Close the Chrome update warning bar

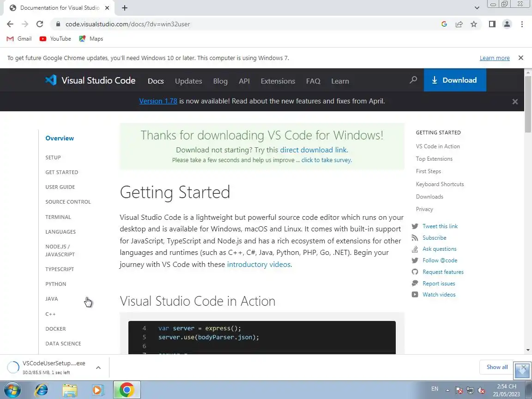[x=521, y=58]
